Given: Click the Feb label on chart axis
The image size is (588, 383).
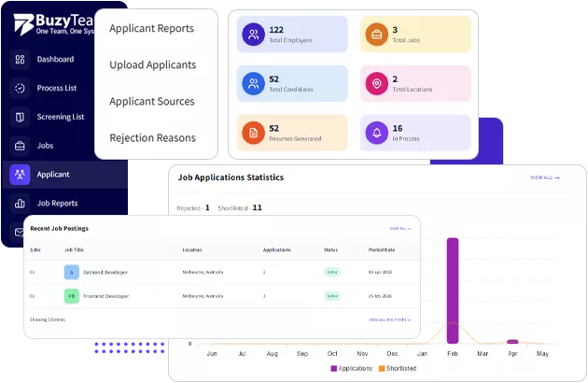Looking at the screenshot, I should pos(453,354).
